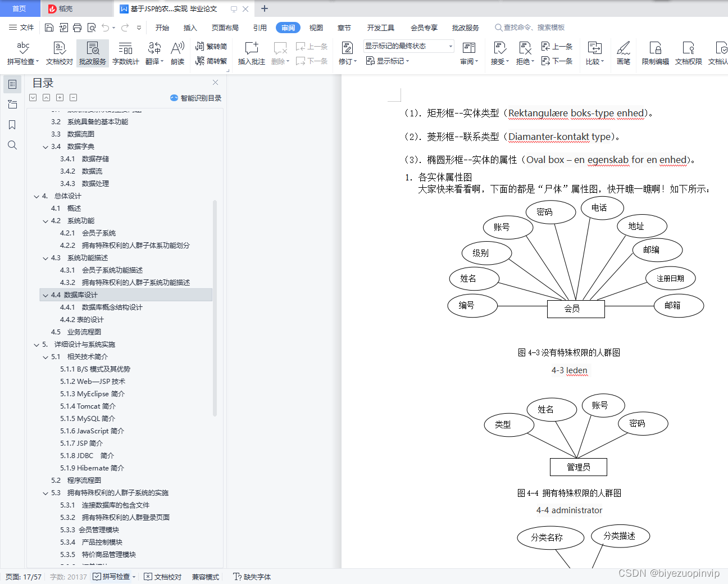Open document permissions (文档权限)
The image size is (728, 584).
(689, 53)
